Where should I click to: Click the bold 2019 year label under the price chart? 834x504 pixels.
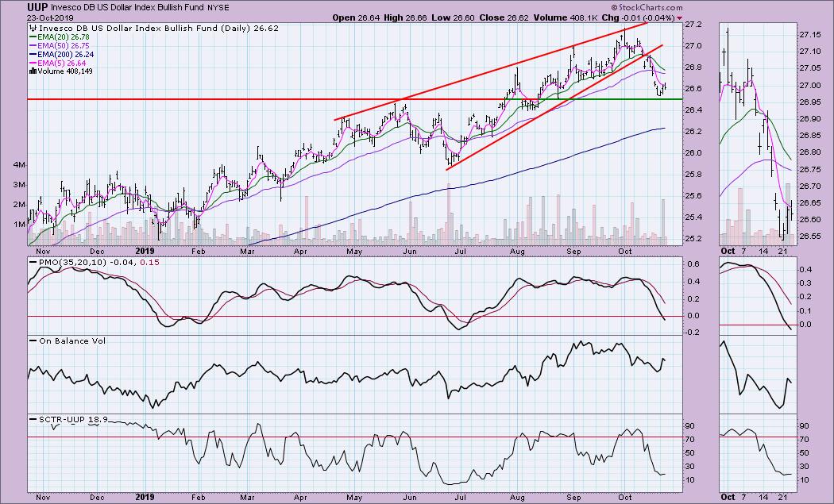145,251
